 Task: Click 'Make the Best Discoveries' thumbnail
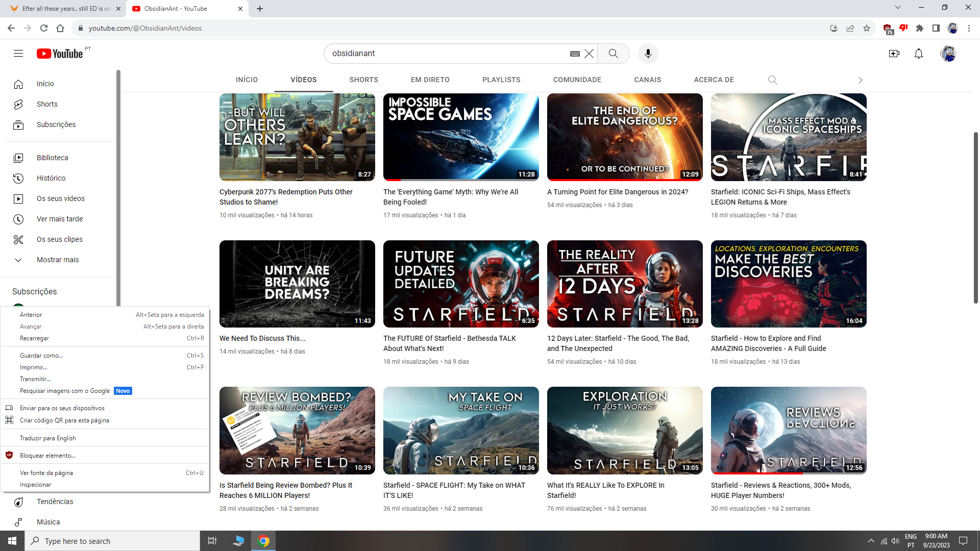[x=789, y=284]
